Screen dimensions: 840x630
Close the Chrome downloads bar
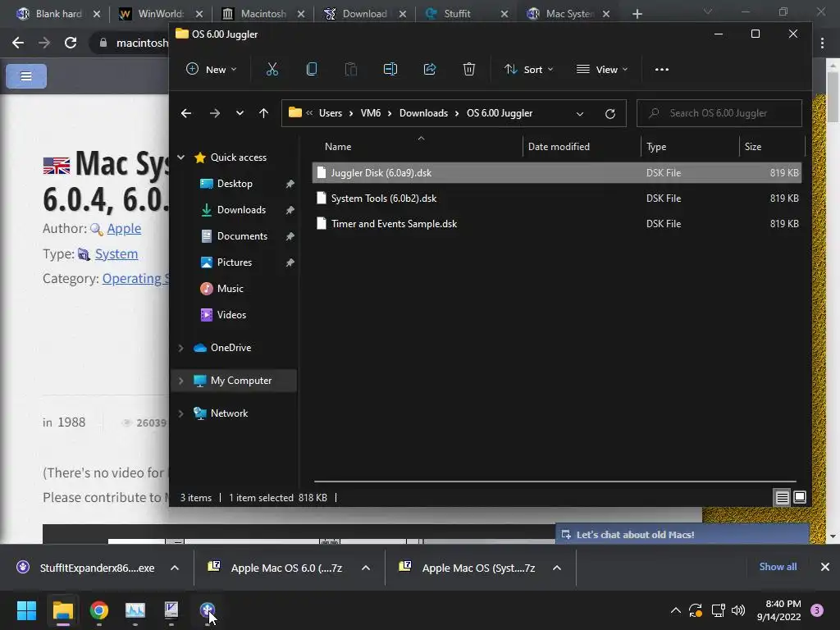pyautogui.click(x=825, y=567)
